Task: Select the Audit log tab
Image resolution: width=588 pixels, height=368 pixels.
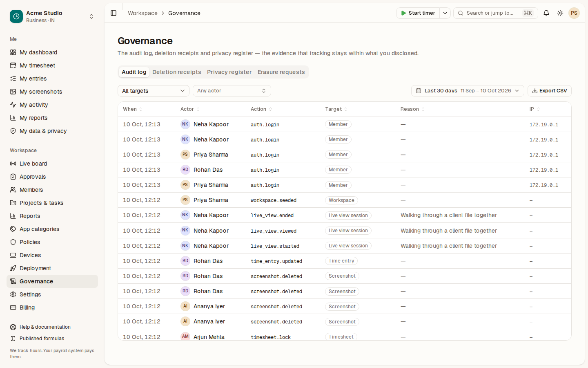Action: (134, 72)
